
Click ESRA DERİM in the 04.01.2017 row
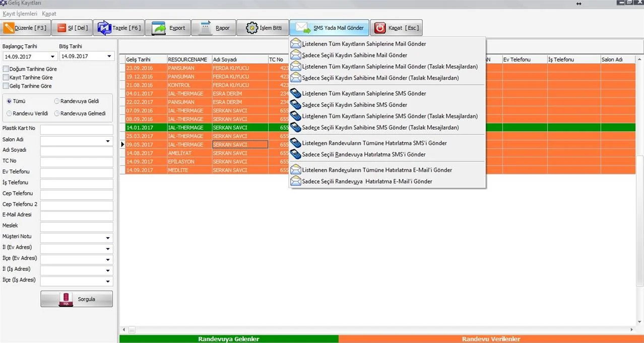[x=240, y=94]
